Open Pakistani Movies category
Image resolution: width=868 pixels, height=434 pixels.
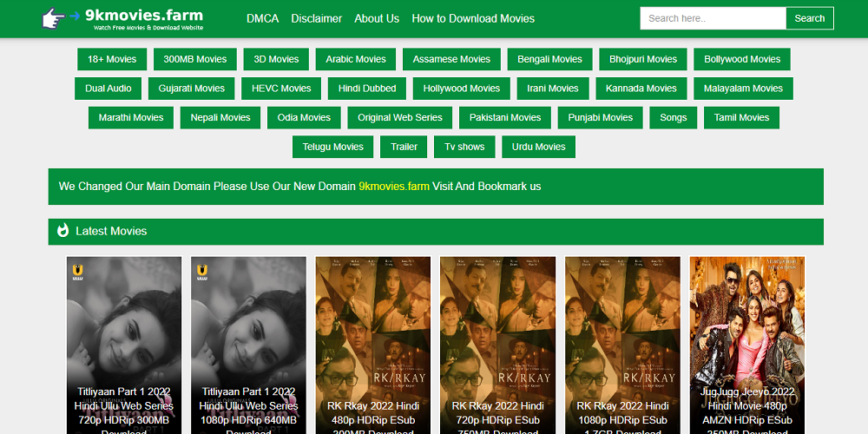[505, 118]
